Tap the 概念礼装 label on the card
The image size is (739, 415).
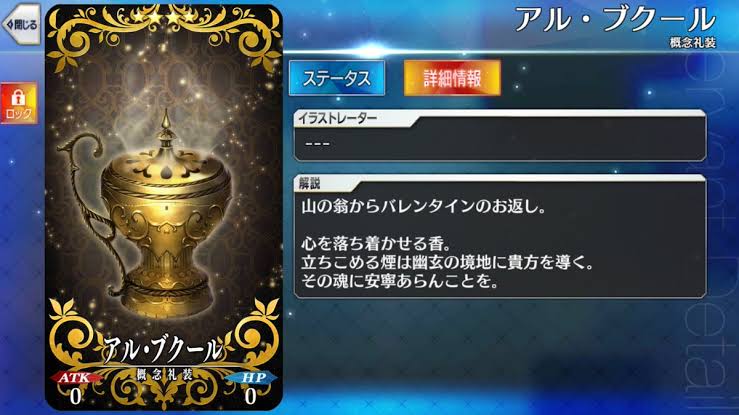coord(164,375)
